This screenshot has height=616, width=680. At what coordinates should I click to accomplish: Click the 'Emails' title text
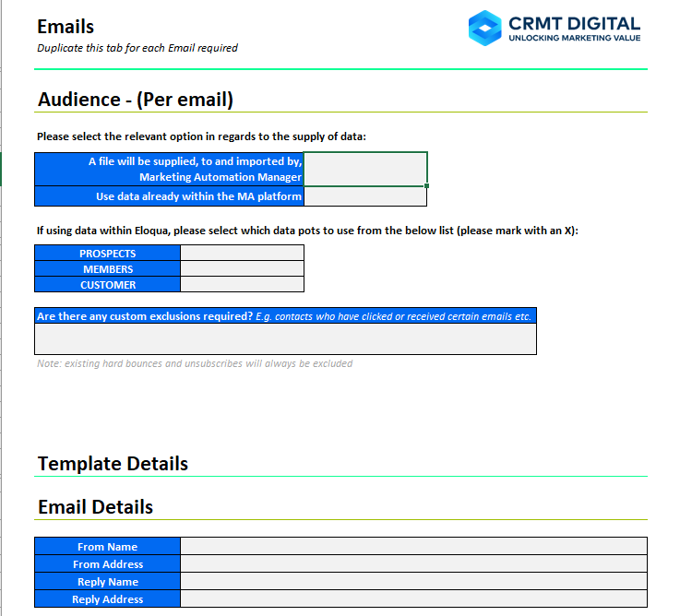point(66,27)
